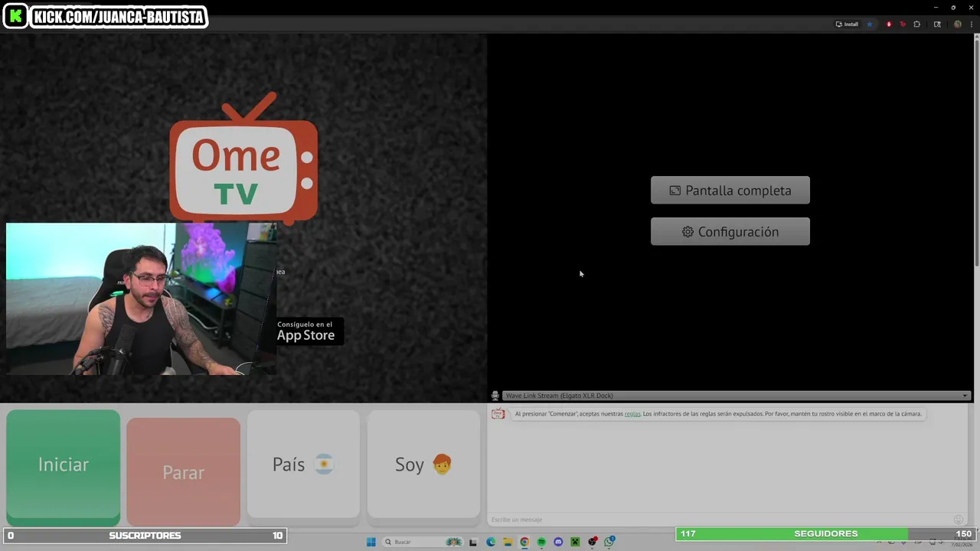Viewport: 980px width, 551px height.
Task: Click the microphone icon beside device dropdown
Action: point(495,396)
